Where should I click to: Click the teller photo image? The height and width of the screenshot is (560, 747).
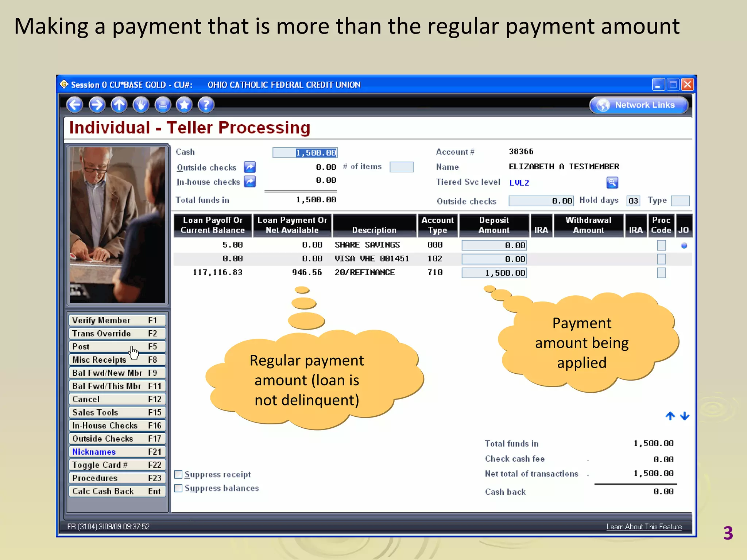click(117, 225)
